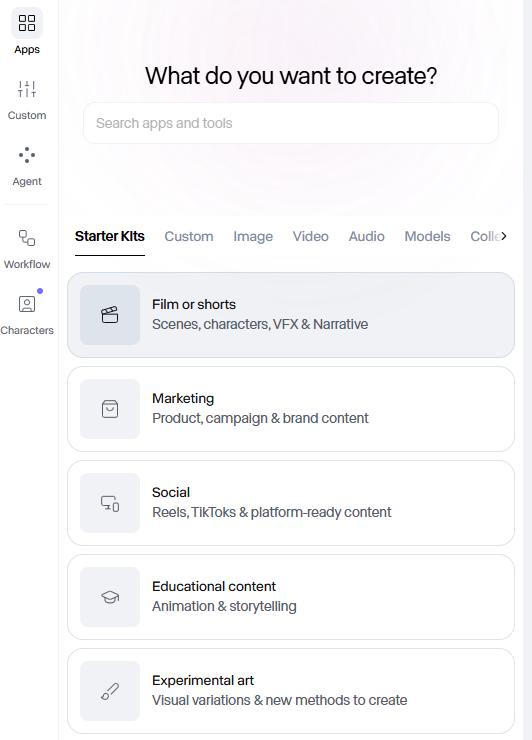This screenshot has height=740, width=532.
Task: Switch to the Audio tab
Action: point(367,236)
